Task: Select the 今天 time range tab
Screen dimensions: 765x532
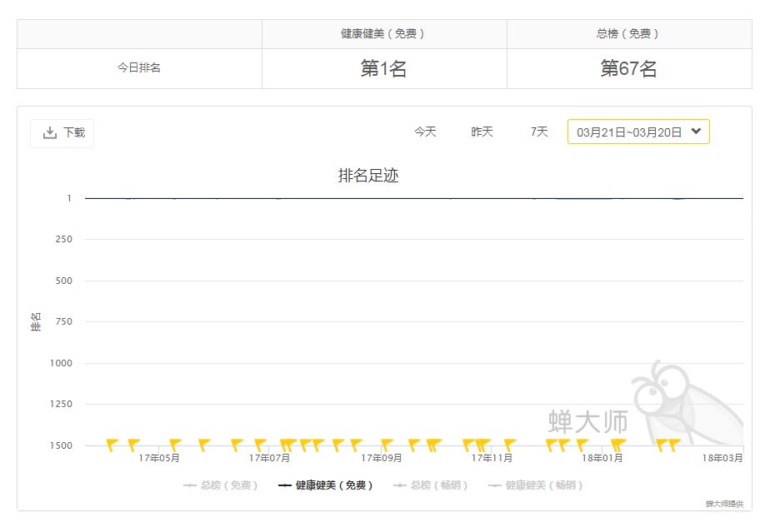Action: [x=425, y=132]
